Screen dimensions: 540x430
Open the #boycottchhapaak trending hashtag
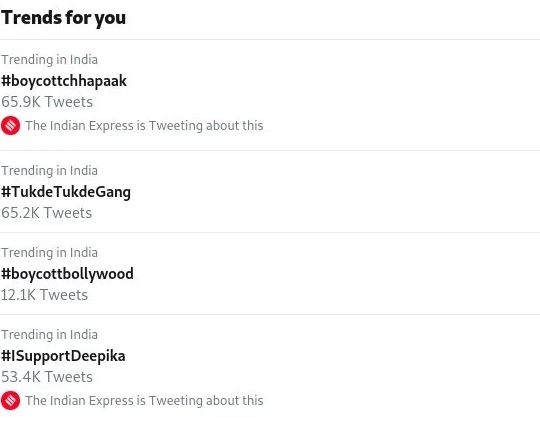[x=64, y=81]
